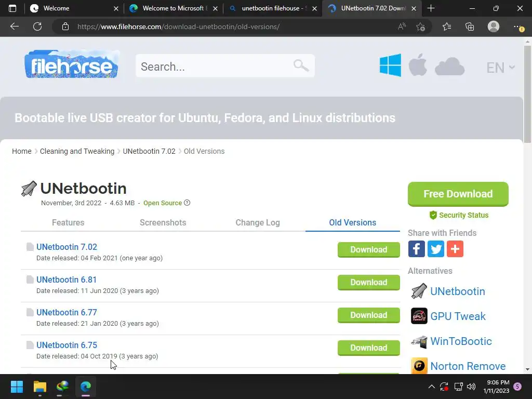
Task: Open the Favorites list icon
Action: point(447,26)
